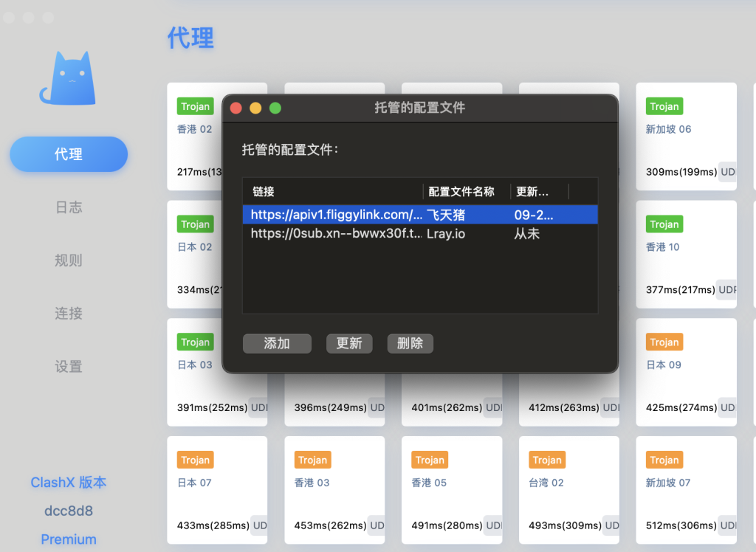This screenshot has height=552, width=756.
Task: Click the 更新 button to refresh profile
Action: click(349, 343)
